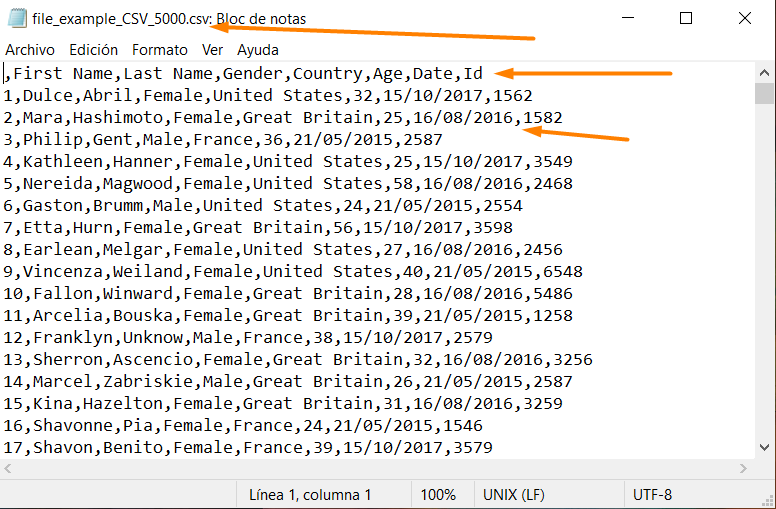Open the Ayuda menu
The image size is (776, 509).
point(258,49)
